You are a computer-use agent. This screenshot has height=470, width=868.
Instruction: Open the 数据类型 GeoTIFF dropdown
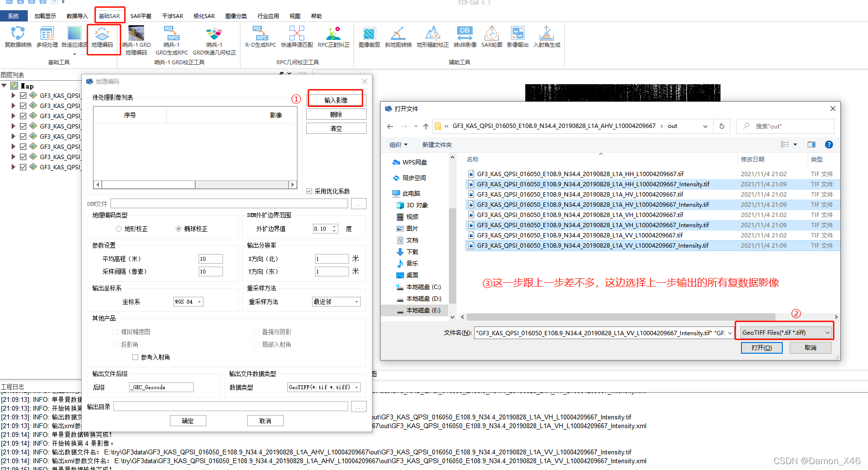tap(324, 387)
